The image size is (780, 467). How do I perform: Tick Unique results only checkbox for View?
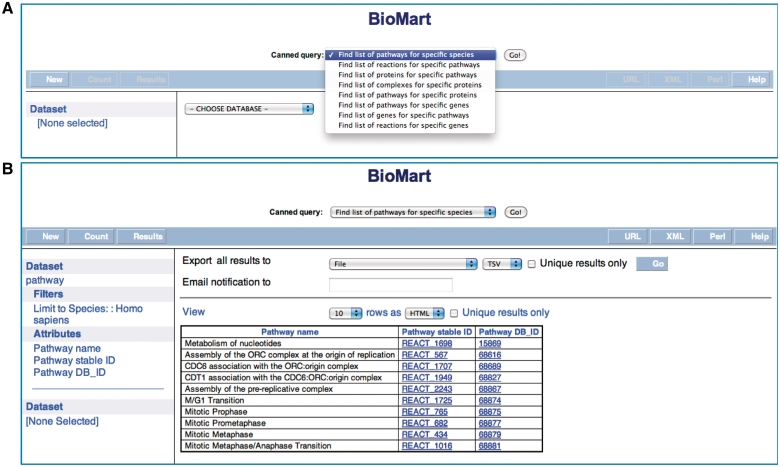(x=454, y=313)
